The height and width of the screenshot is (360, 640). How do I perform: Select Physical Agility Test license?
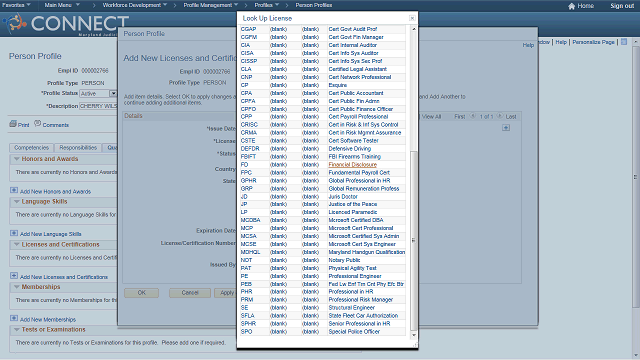pos(352,268)
